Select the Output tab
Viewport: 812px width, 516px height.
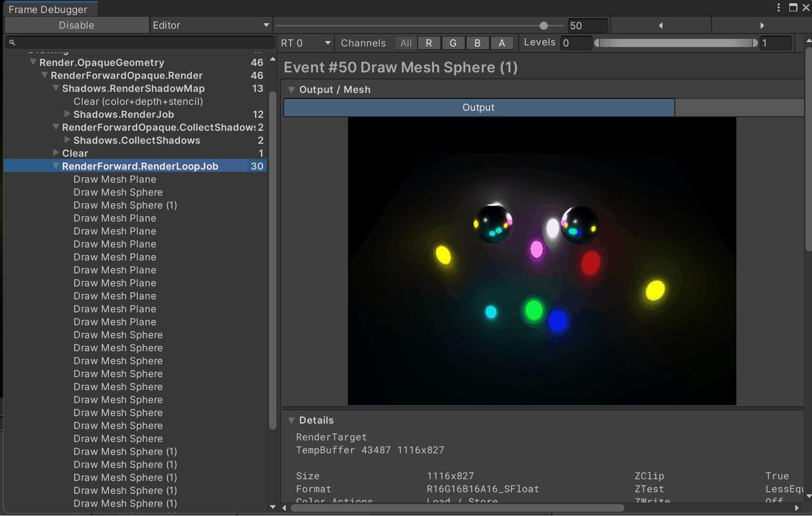(479, 108)
